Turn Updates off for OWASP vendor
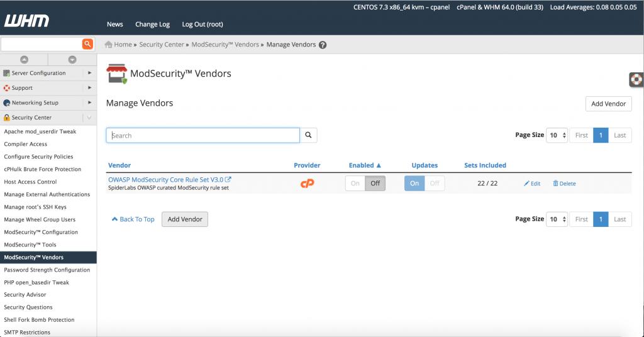 (x=435, y=184)
